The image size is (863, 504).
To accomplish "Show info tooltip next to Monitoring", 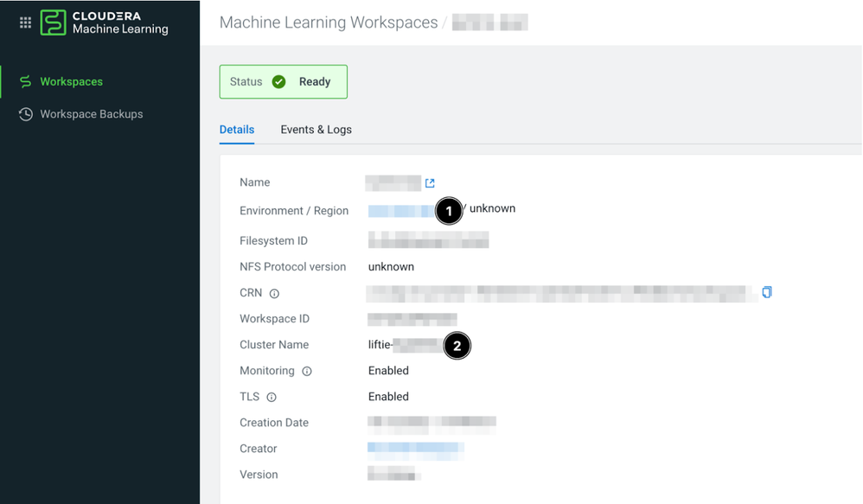I will click(x=307, y=372).
